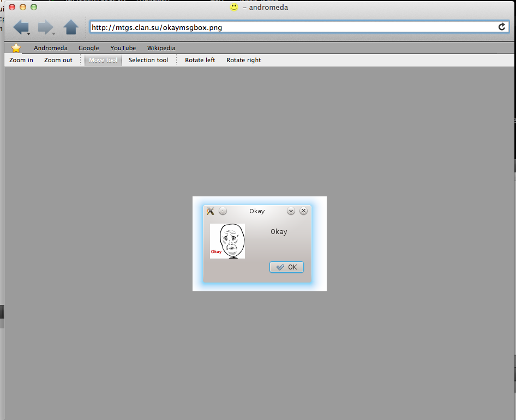
Task: Activate the Selection tool
Action: click(148, 60)
